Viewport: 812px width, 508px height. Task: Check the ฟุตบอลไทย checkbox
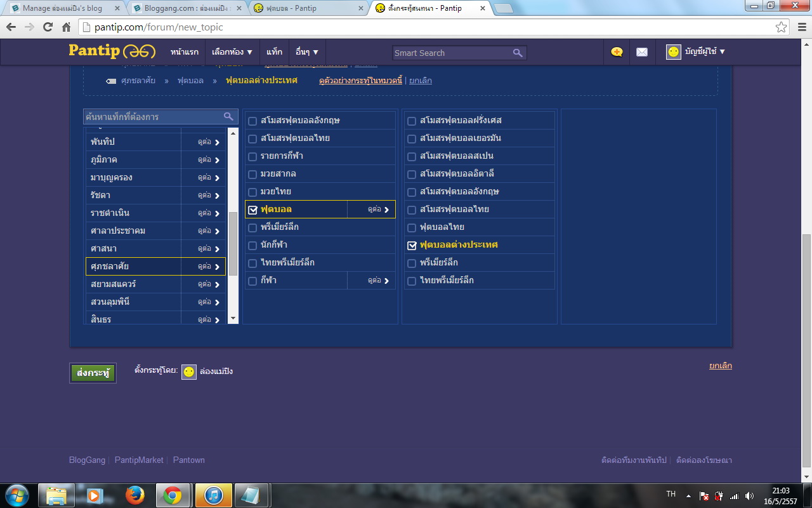point(412,227)
